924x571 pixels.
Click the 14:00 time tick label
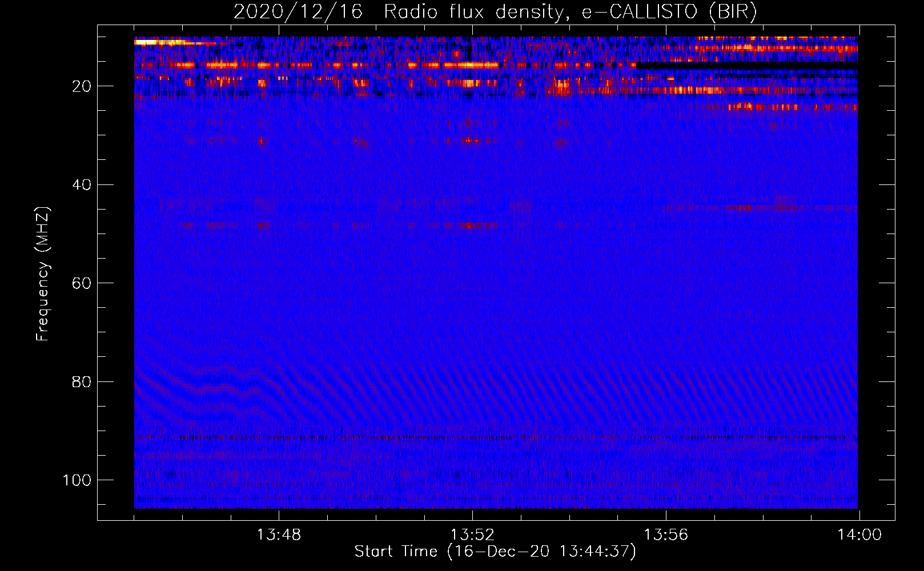coord(859,535)
